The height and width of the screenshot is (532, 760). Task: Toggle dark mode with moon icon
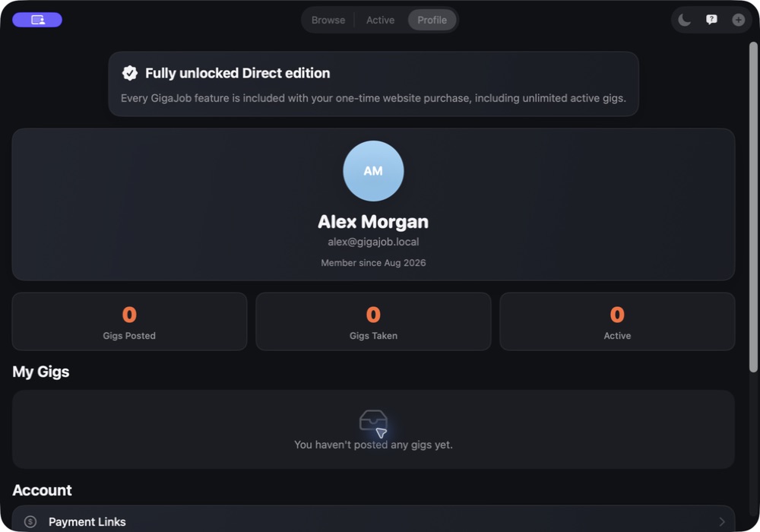(684, 20)
